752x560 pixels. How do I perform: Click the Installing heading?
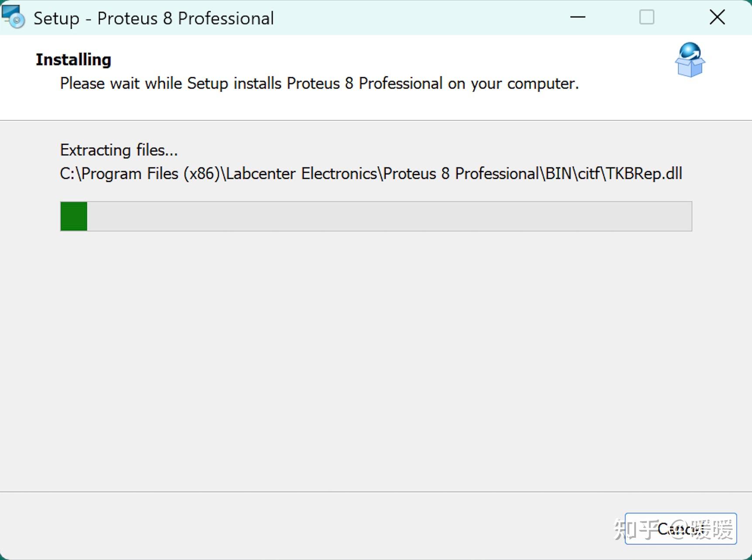pyautogui.click(x=73, y=59)
